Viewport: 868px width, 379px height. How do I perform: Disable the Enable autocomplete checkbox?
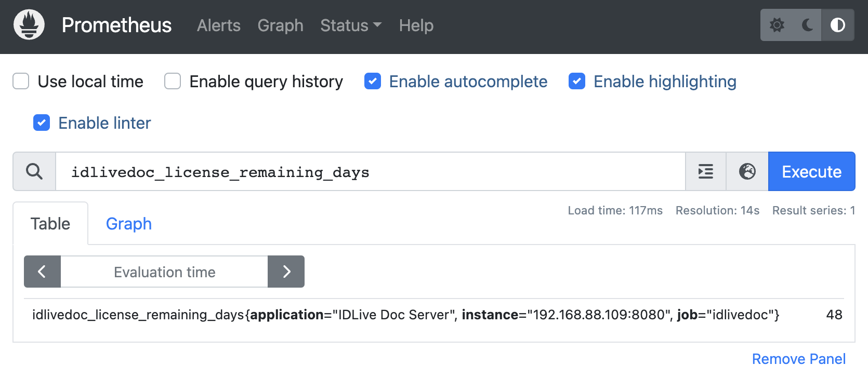point(373,82)
